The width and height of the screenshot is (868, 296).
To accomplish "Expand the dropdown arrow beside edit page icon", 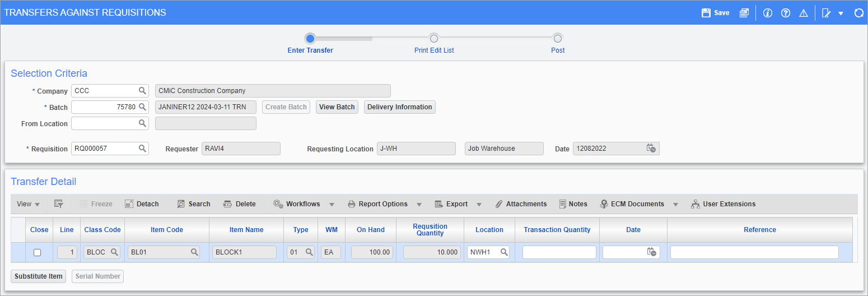I will click(x=841, y=13).
